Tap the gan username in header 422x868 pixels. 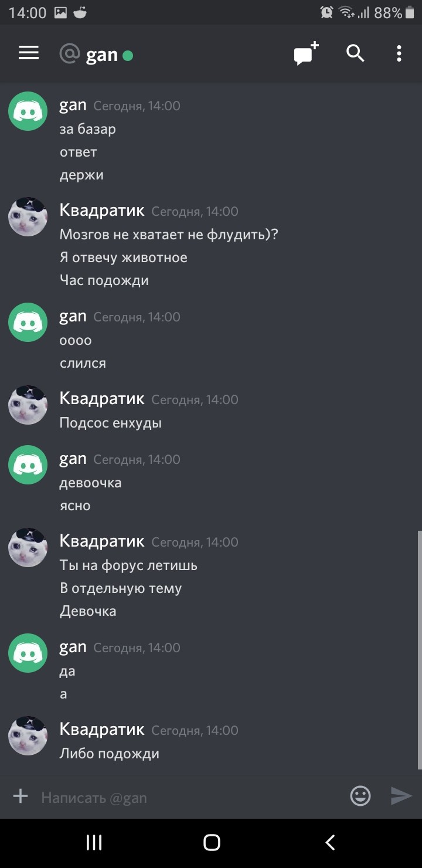[102, 55]
